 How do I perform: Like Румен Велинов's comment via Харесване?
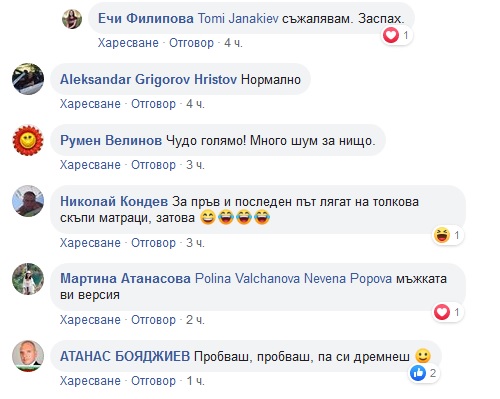pos(90,165)
